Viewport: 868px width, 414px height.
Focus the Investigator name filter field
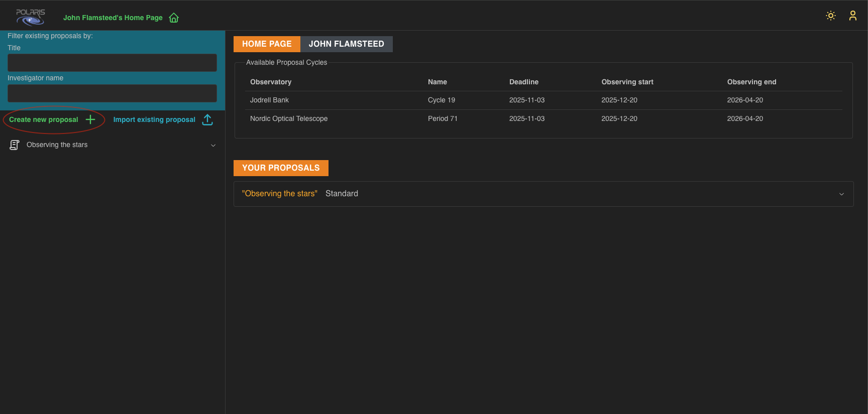112,93
